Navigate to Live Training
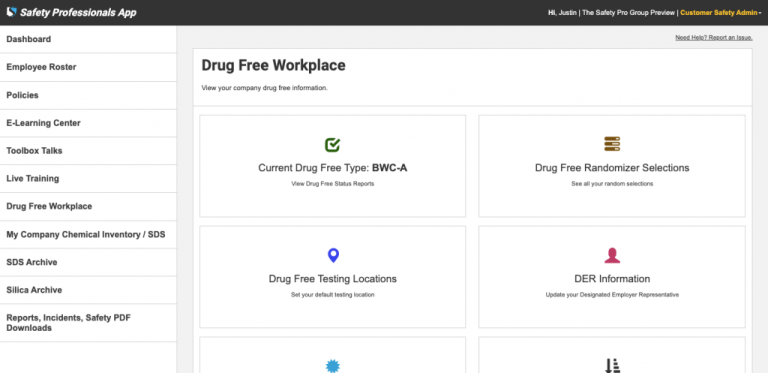768x373 pixels. click(88, 179)
